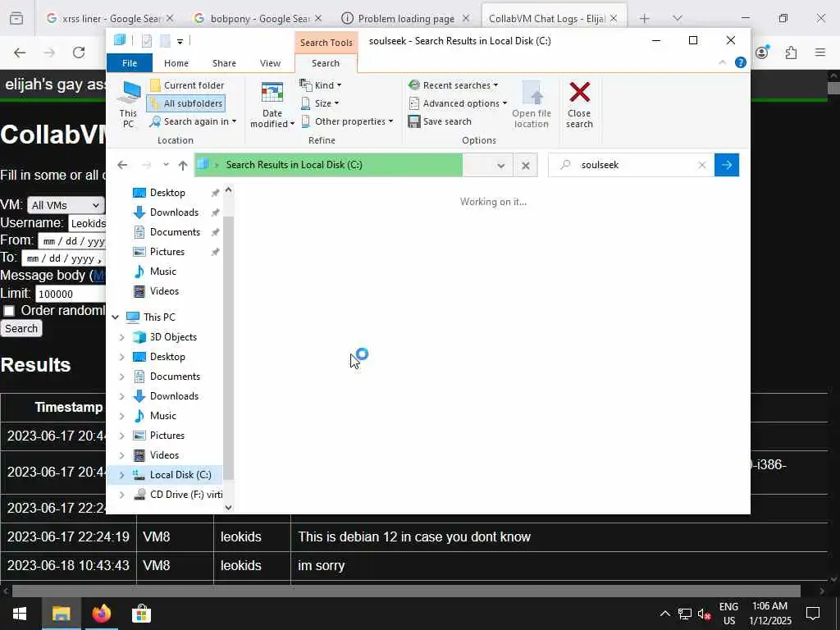Viewport: 840px width, 630px height.
Task: Open Microsoft Store from taskbar
Action: coord(141,614)
